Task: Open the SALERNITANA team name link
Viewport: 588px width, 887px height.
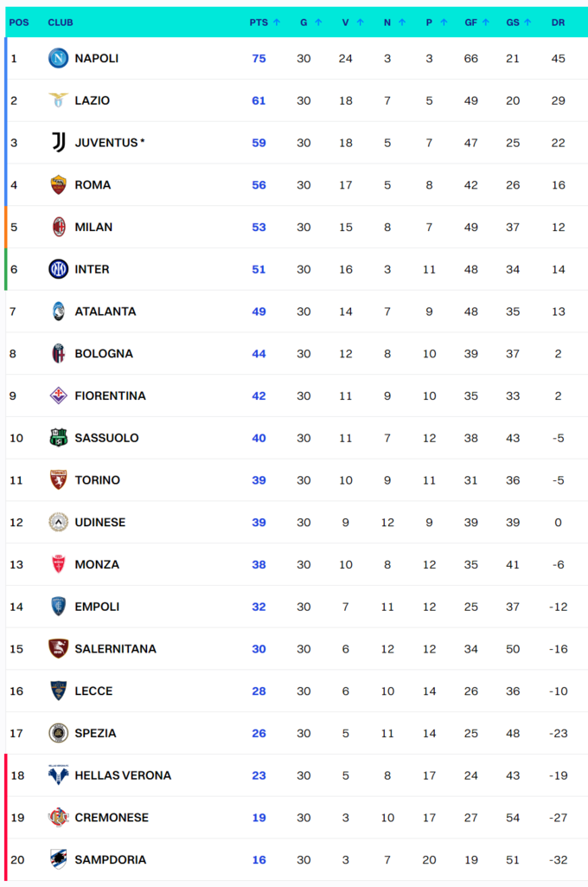Action: [x=115, y=649]
